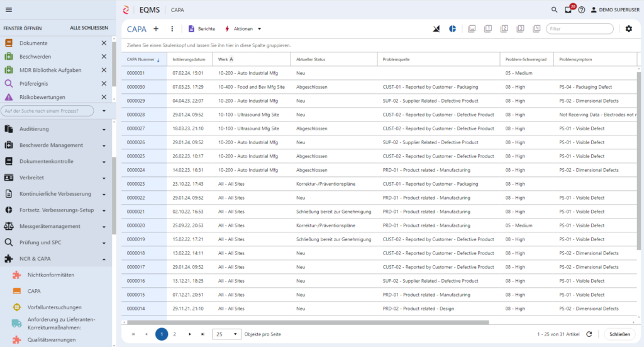The height and width of the screenshot is (347, 644).
Task: Open grid settings gear icon
Action: 629,29
